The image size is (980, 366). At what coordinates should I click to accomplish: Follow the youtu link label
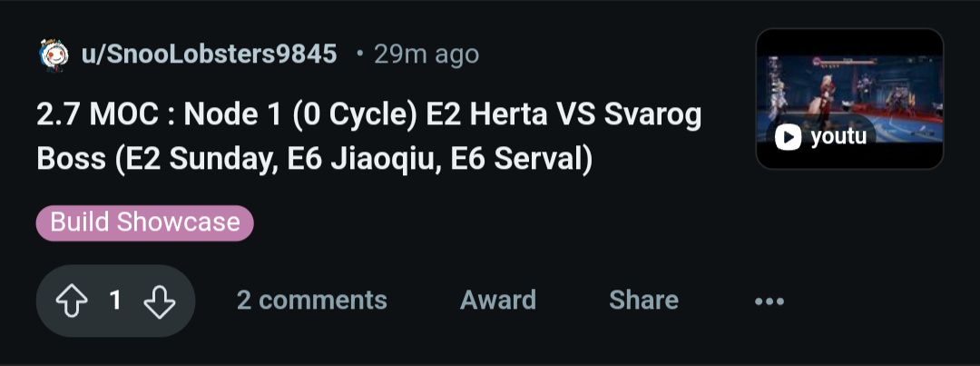(x=838, y=136)
